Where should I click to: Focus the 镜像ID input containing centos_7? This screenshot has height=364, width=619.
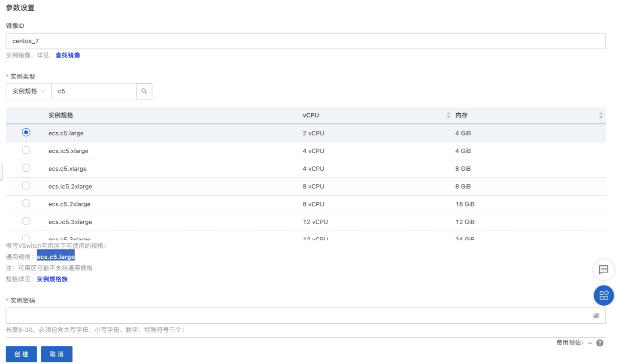[x=306, y=41]
